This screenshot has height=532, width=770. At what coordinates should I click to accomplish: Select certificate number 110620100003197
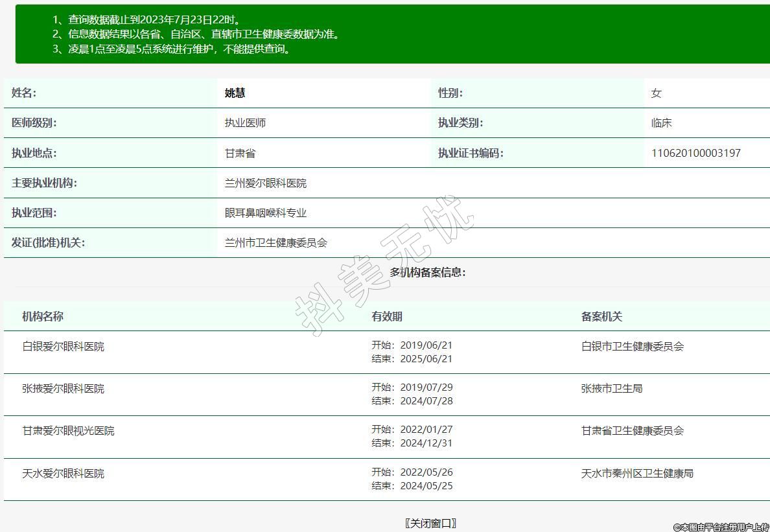pyautogui.click(x=695, y=154)
